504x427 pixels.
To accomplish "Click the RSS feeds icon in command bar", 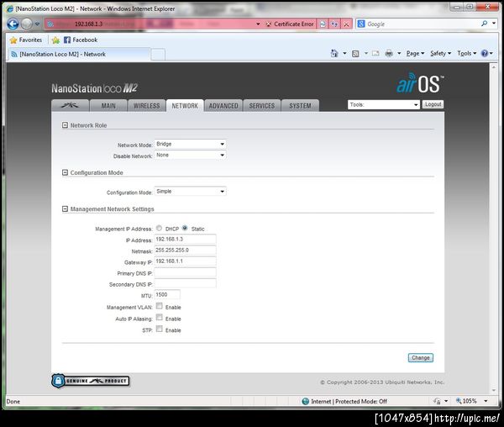I will tap(355, 54).
